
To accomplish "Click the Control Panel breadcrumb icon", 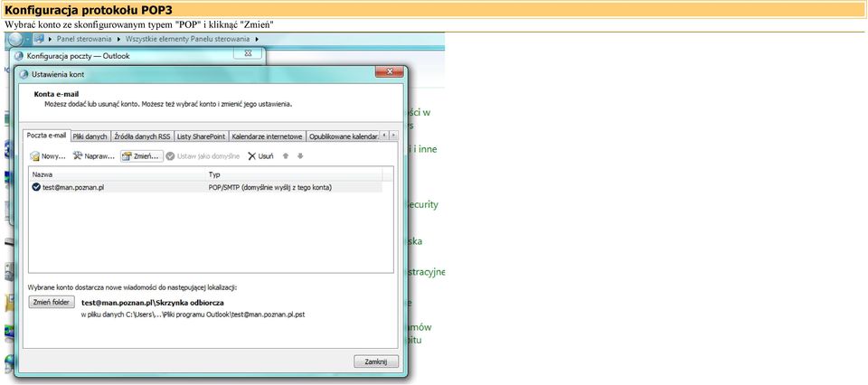I will click(x=39, y=39).
